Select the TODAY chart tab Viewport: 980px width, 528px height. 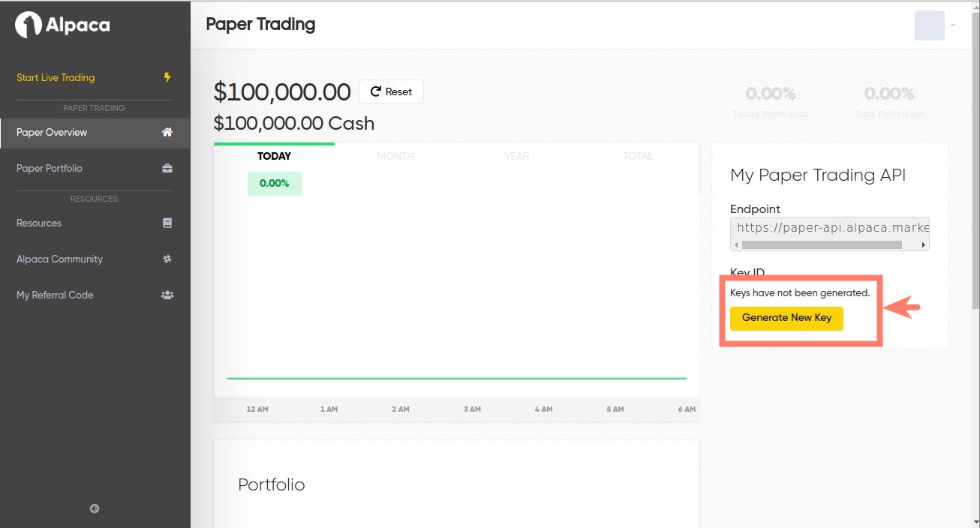274,156
